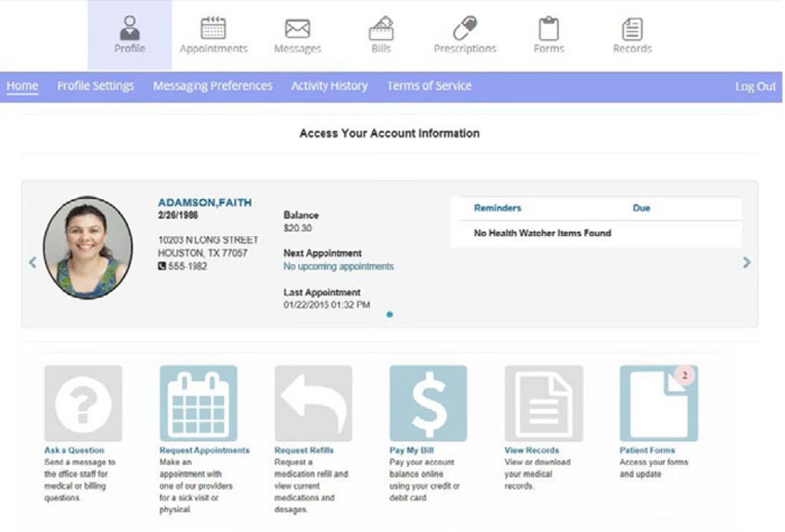Click the No upcoming appointments link

coord(338,267)
